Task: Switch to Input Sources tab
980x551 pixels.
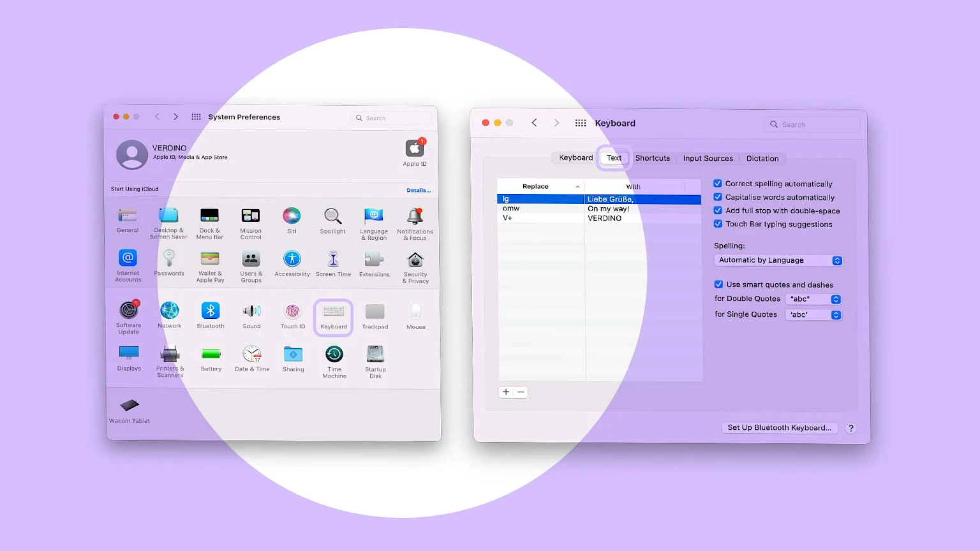Action: coord(708,158)
